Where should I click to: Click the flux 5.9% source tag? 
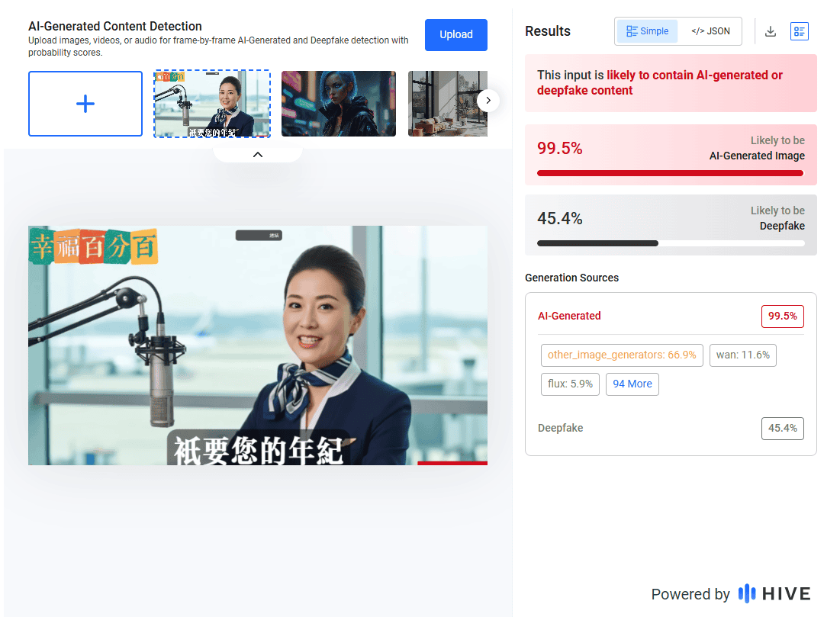570,384
